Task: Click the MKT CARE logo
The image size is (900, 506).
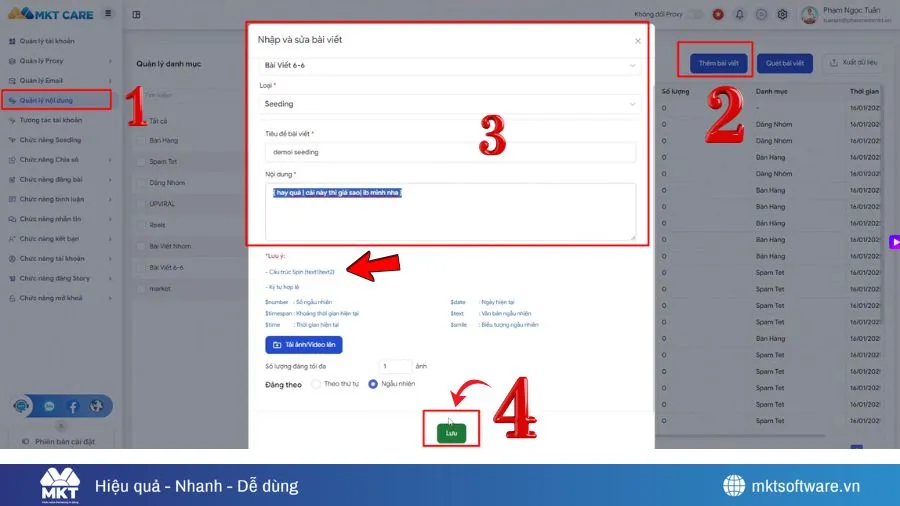Action: (x=51, y=14)
